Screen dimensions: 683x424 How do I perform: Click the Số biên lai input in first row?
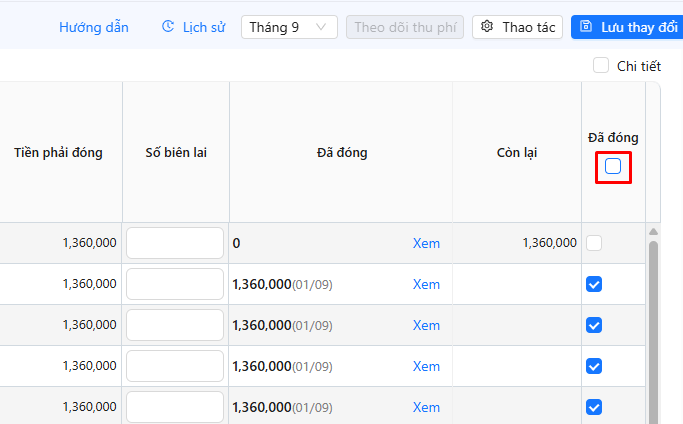175,243
